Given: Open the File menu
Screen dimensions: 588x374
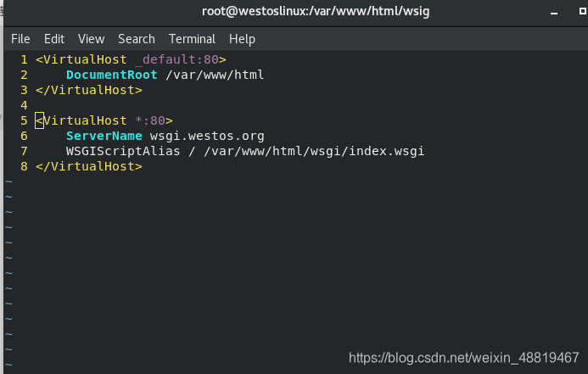Looking at the screenshot, I should 20,39.
